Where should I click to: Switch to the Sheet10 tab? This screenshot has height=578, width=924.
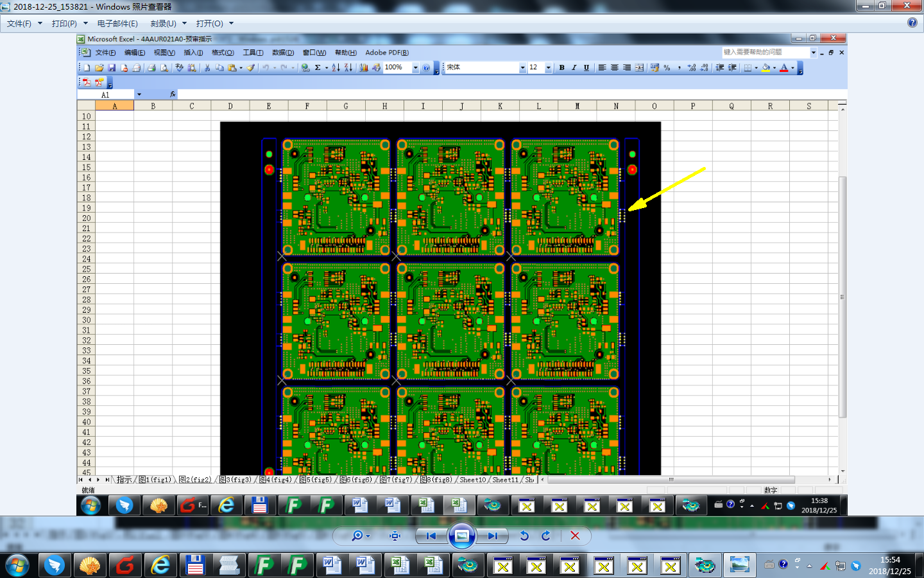coord(473,480)
